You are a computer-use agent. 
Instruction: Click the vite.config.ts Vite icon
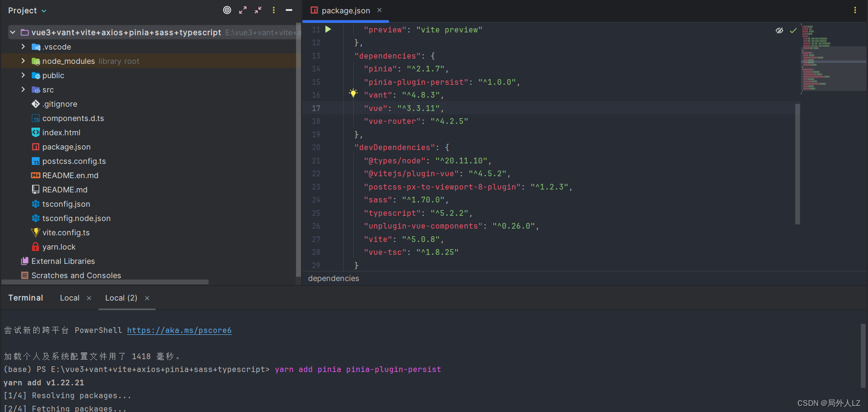35,232
